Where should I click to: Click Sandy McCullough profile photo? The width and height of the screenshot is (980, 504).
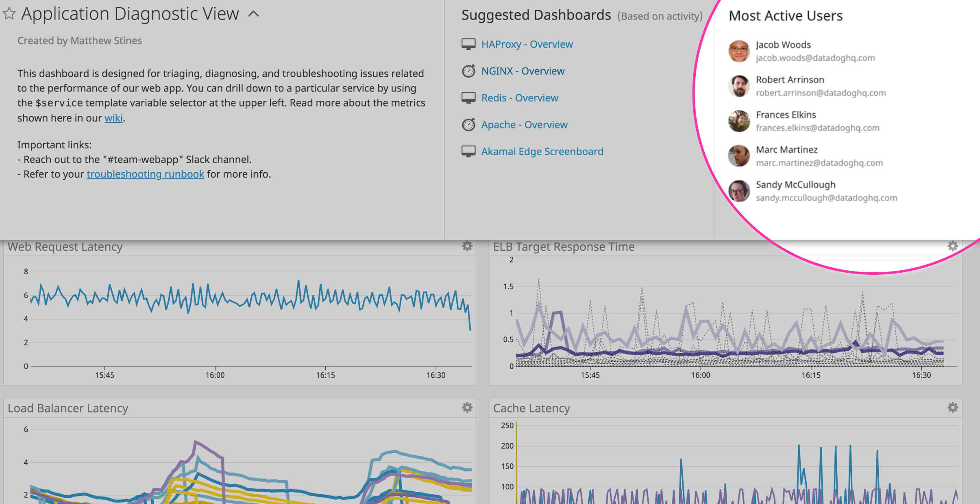pyautogui.click(x=738, y=191)
